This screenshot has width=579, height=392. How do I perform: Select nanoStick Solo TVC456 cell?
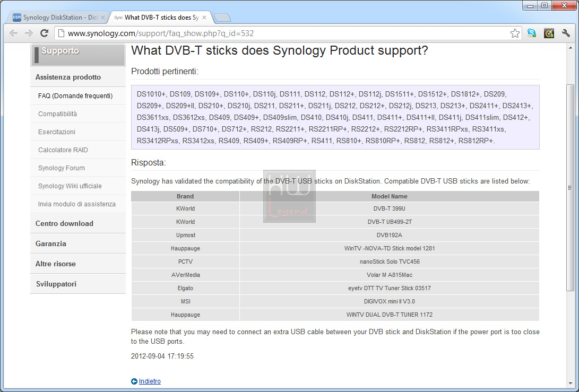[x=389, y=262]
